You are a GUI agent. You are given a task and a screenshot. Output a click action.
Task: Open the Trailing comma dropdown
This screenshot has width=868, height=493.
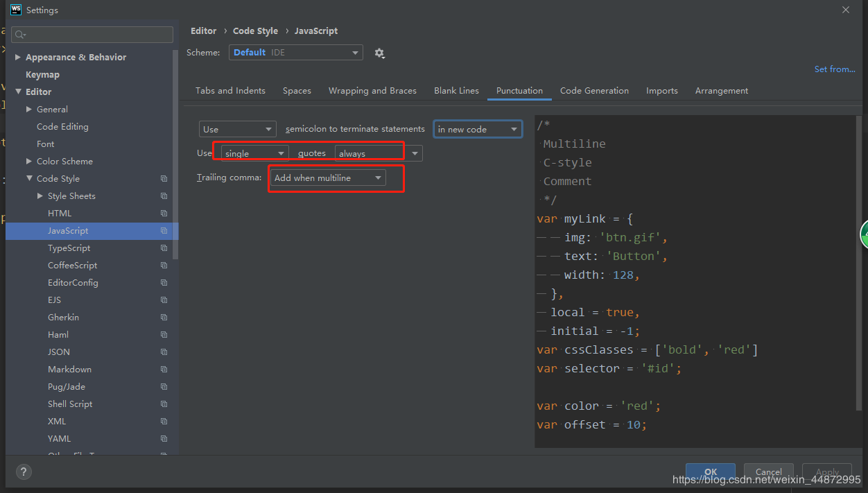click(328, 178)
